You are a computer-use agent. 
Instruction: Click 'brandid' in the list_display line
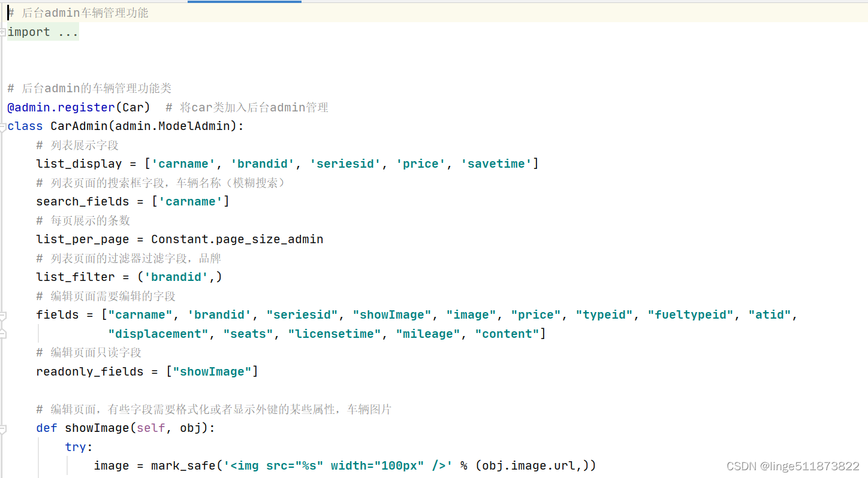point(263,164)
